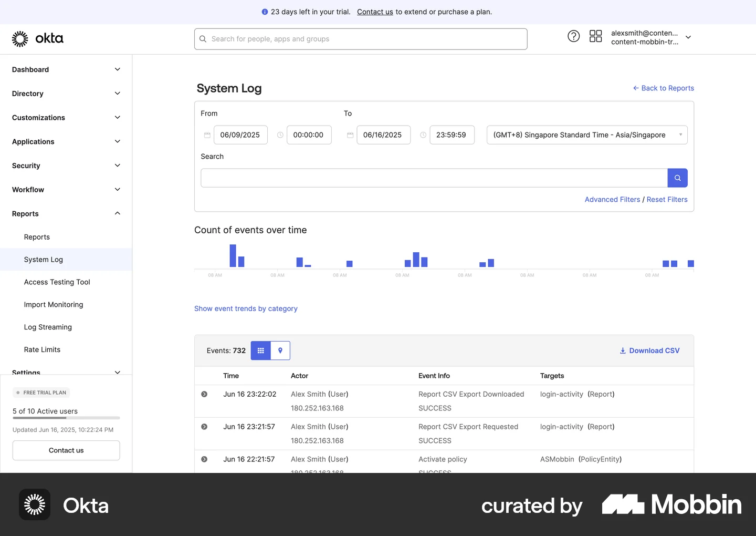Expand the Customizations menu

tap(66, 118)
